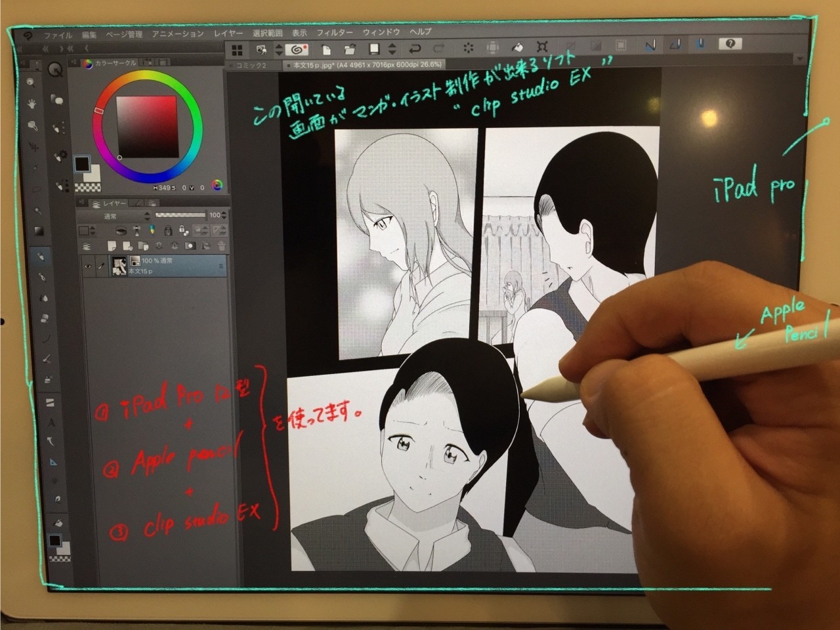Select the Gradient tool
840x630 pixels.
click(39, 231)
